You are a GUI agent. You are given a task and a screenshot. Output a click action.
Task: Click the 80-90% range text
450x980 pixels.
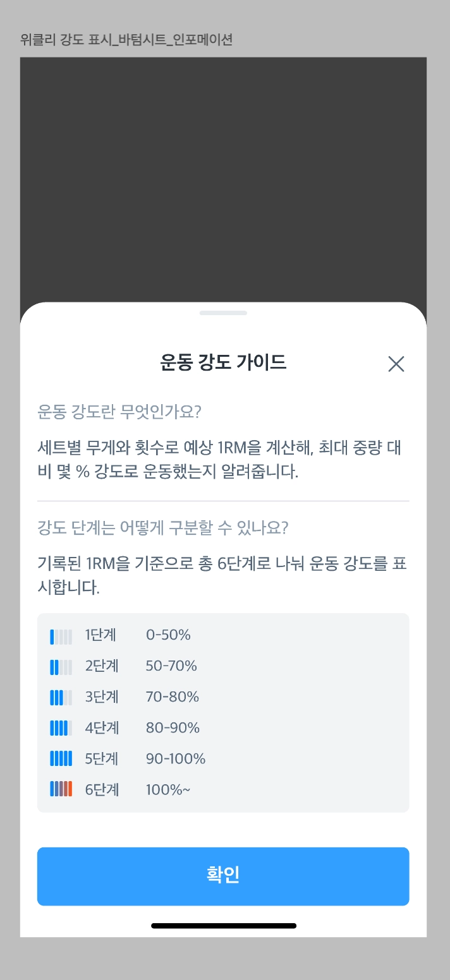173,728
